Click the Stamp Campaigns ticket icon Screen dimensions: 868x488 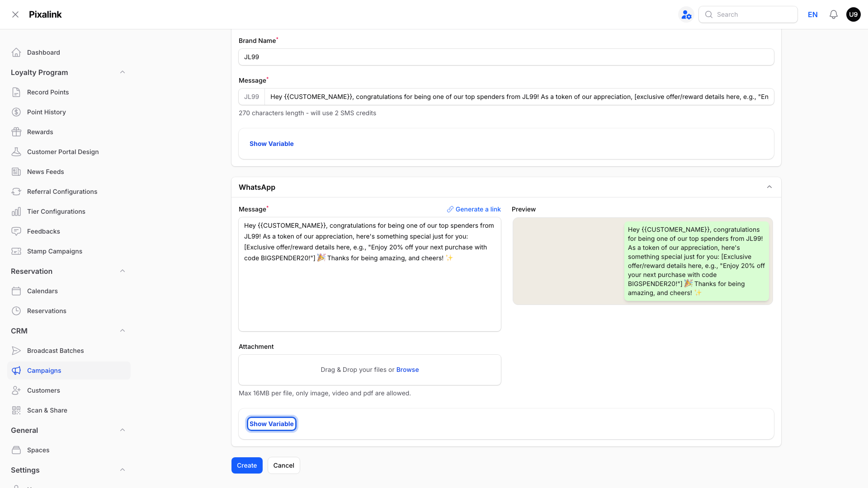pos(16,251)
